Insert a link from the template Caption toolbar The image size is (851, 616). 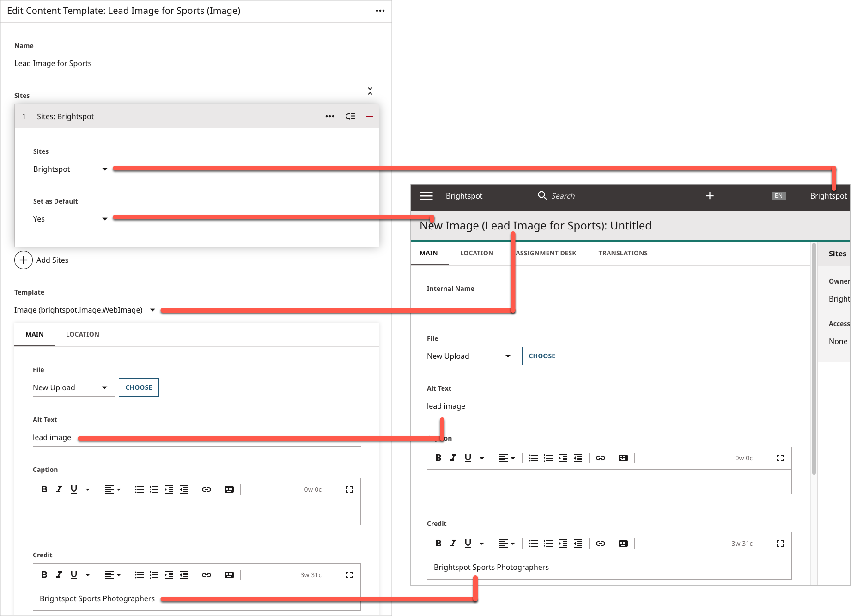click(x=207, y=489)
